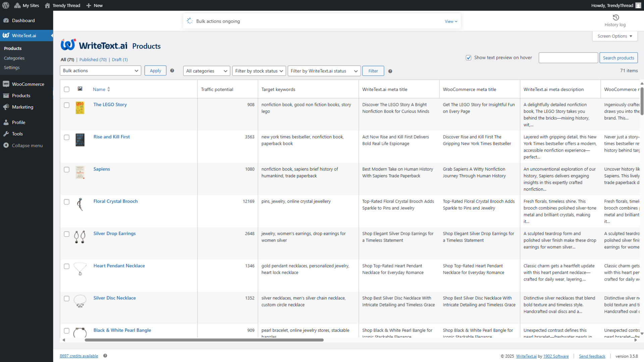Select the WooCommerce menu in the sidebar
This screenshot has height=362, width=644.
click(x=28, y=84)
